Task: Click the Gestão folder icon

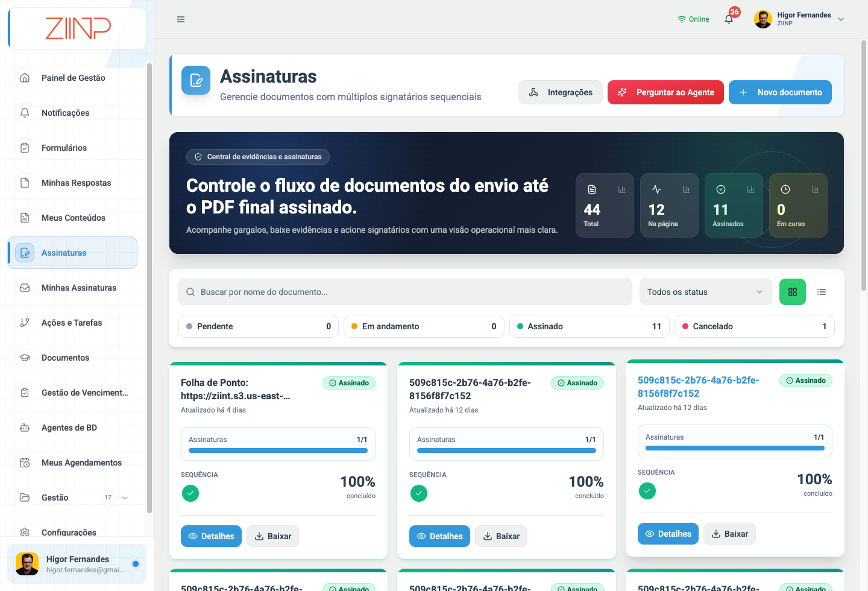Action: pyautogui.click(x=25, y=498)
